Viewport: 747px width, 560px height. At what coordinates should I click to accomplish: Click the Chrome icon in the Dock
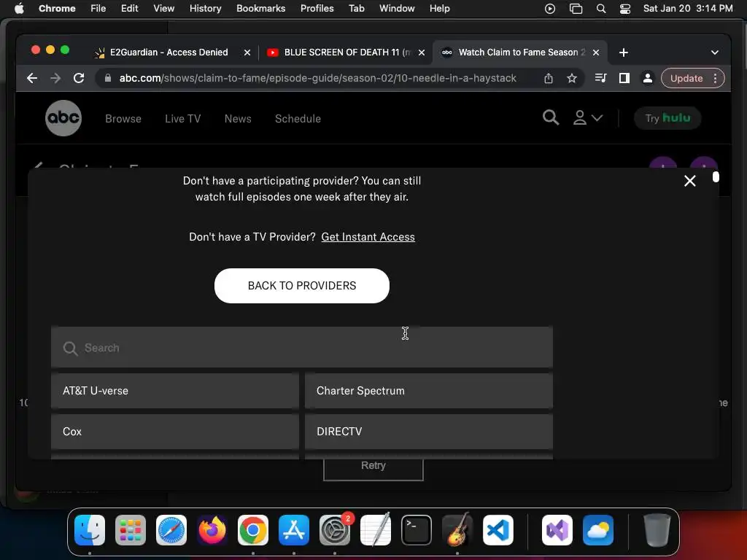[x=253, y=529]
